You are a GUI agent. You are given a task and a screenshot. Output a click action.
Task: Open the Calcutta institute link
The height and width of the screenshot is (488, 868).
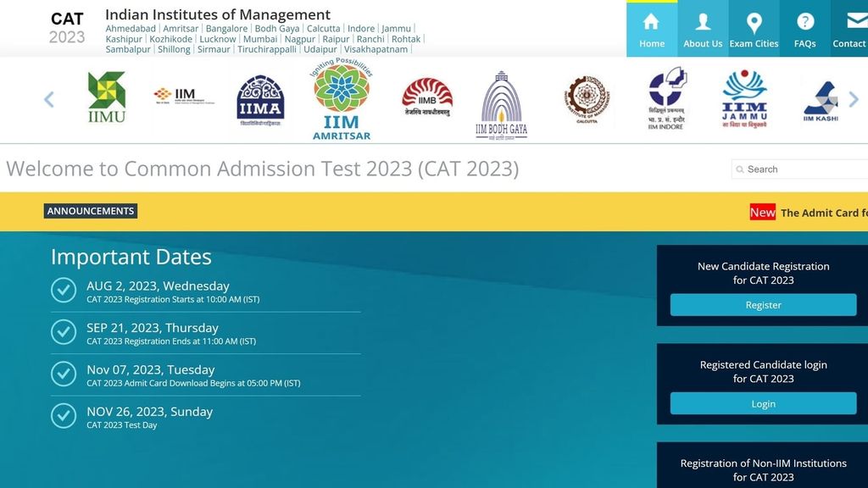323,28
